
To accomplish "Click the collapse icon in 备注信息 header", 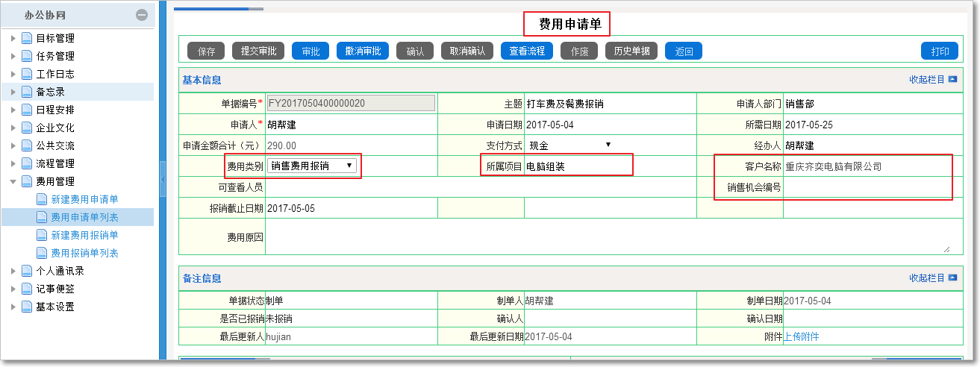I will 952,277.
